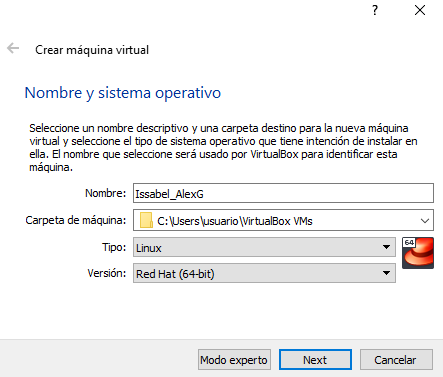This screenshot has height=377, width=443.
Task: Click the yellow folder icon in Carpeta de máquina
Action: click(x=146, y=221)
